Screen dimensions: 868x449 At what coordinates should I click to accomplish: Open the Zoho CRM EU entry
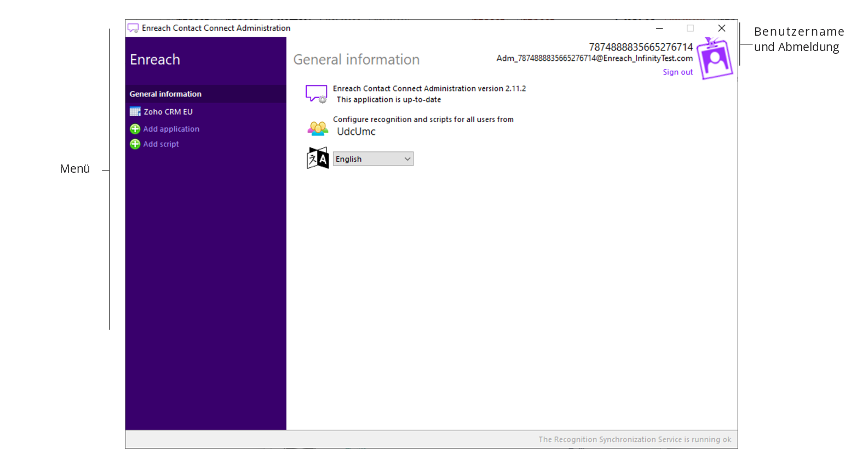(168, 112)
